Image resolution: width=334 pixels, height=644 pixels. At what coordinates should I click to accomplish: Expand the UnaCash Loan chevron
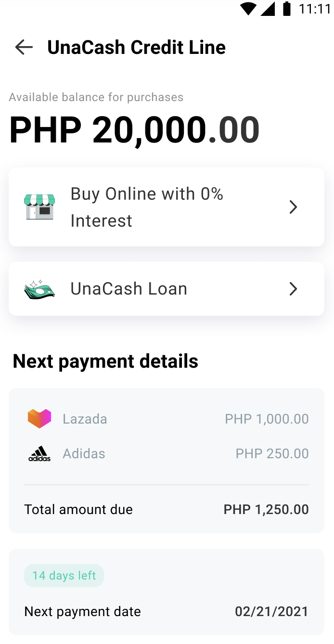click(x=293, y=289)
